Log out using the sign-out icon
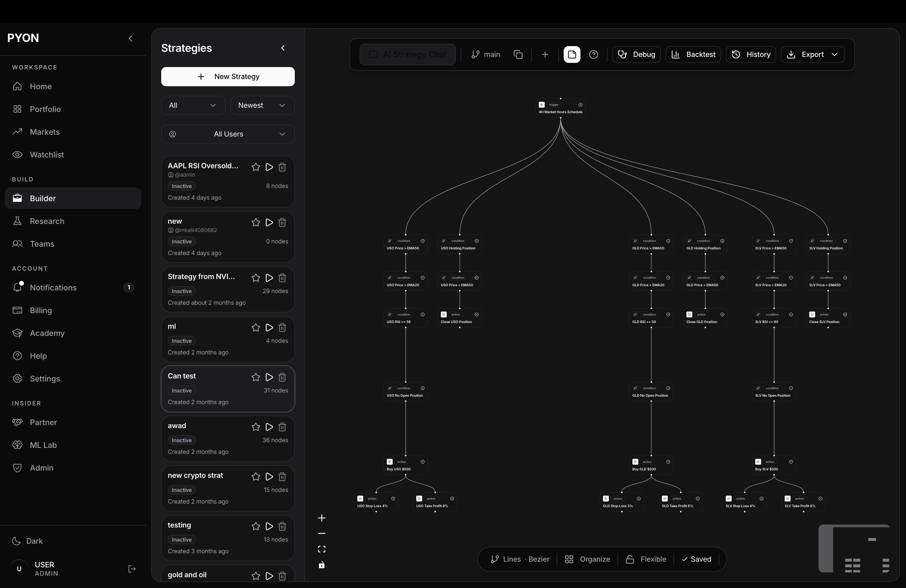 click(x=132, y=569)
